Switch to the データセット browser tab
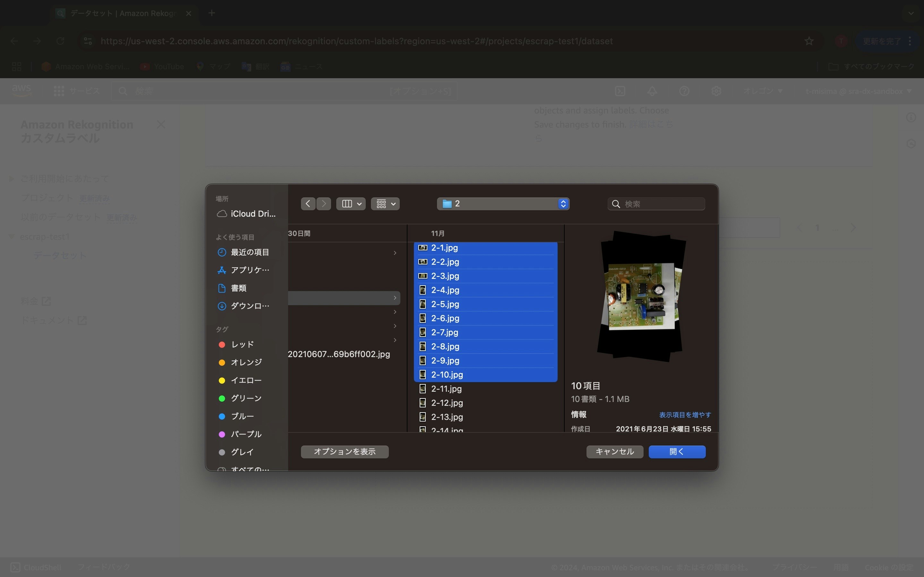Screen dimensions: 924x577 118,13
